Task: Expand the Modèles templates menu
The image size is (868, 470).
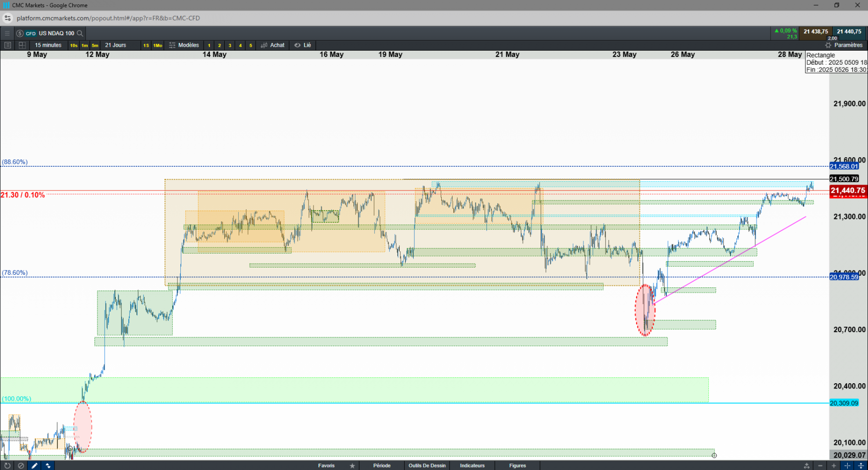Action: (x=184, y=45)
